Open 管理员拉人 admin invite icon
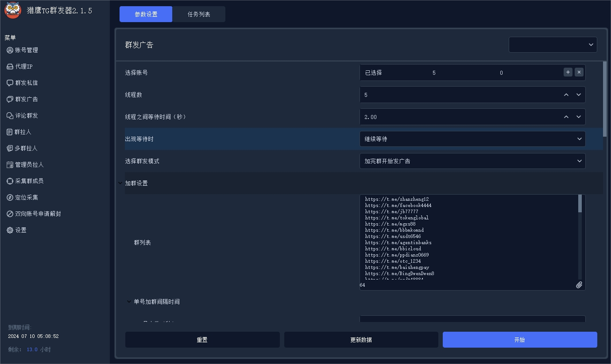 click(x=10, y=165)
